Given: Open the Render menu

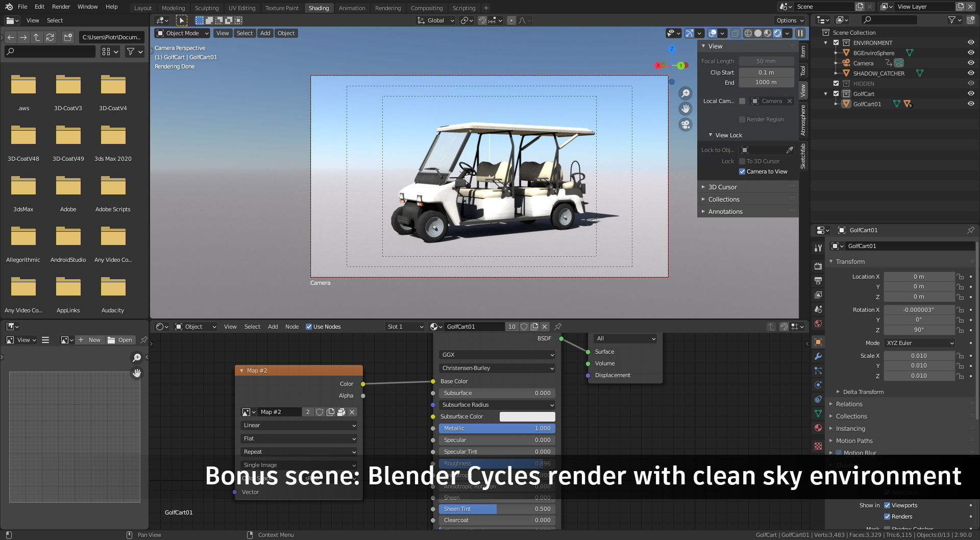Looking at the screenshot, I should click(61, 7).
